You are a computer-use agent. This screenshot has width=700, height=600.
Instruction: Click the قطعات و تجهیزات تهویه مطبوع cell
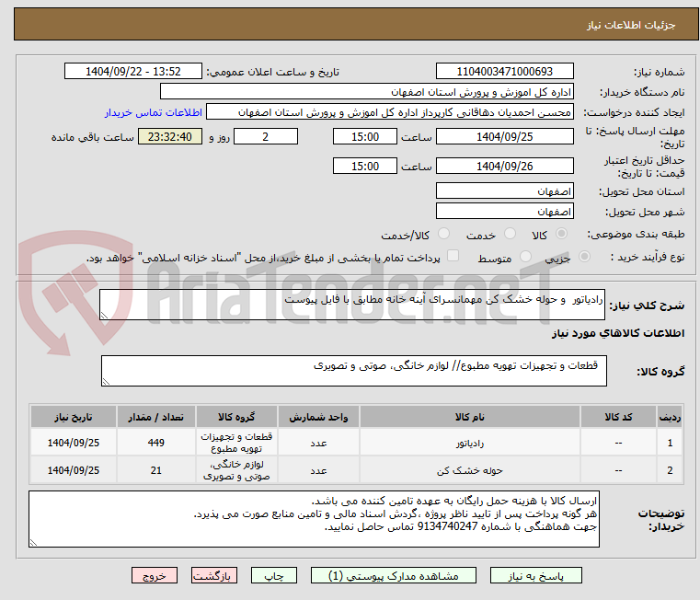236,443
